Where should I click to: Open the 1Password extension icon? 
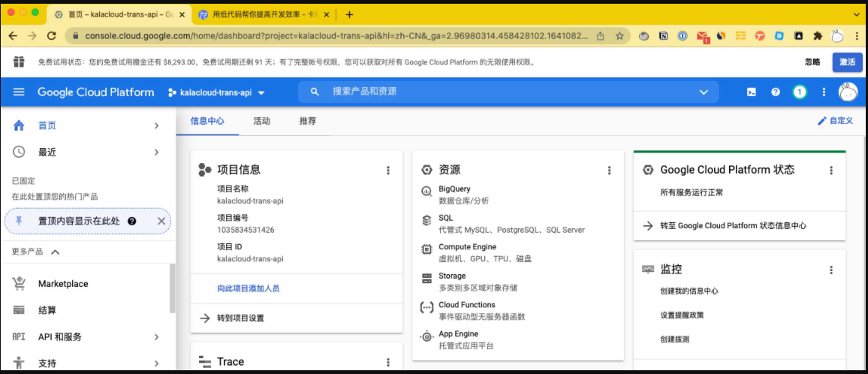point(683,36)
